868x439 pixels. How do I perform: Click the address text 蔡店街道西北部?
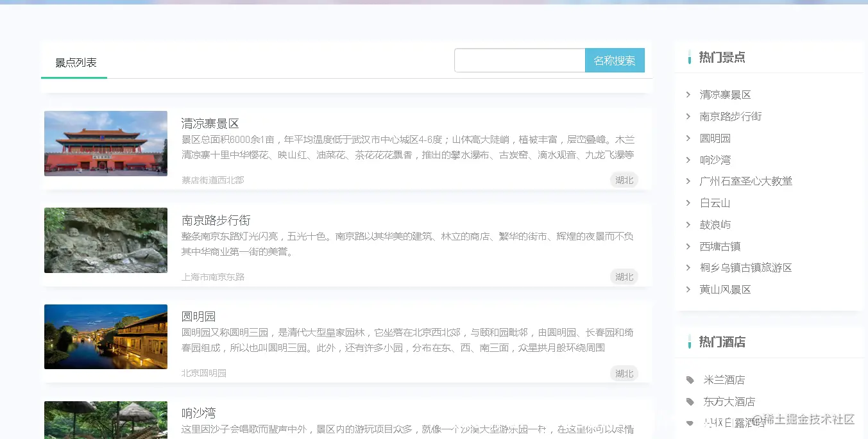pos(213,180)
